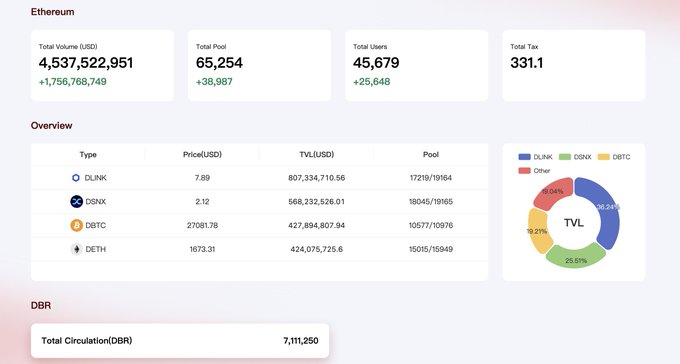Click the Total Users label
The height and width of the screenshot is (364, 680).
pos(370,46)
